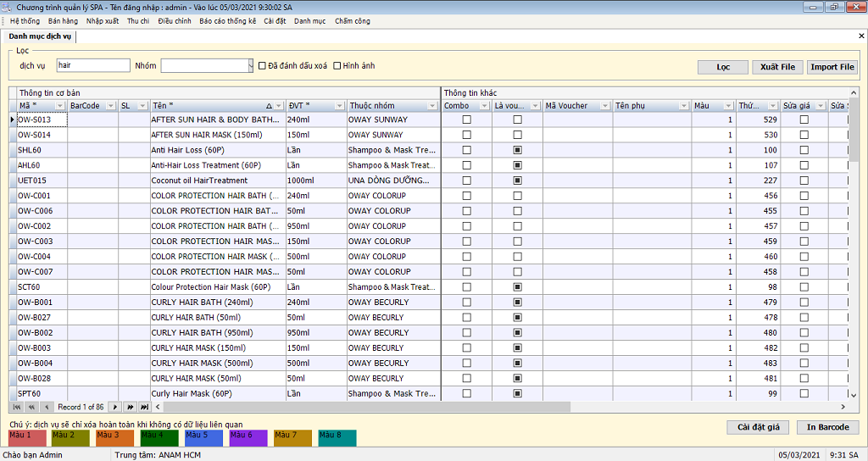Viewport: 868px width, 461px height.
Task: Open the Báo cáo thống kê menu
Action: (x=227, y=21)
